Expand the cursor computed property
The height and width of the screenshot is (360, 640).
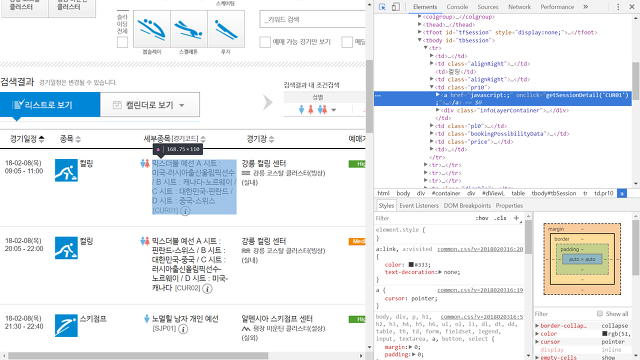tap(538, 342)
